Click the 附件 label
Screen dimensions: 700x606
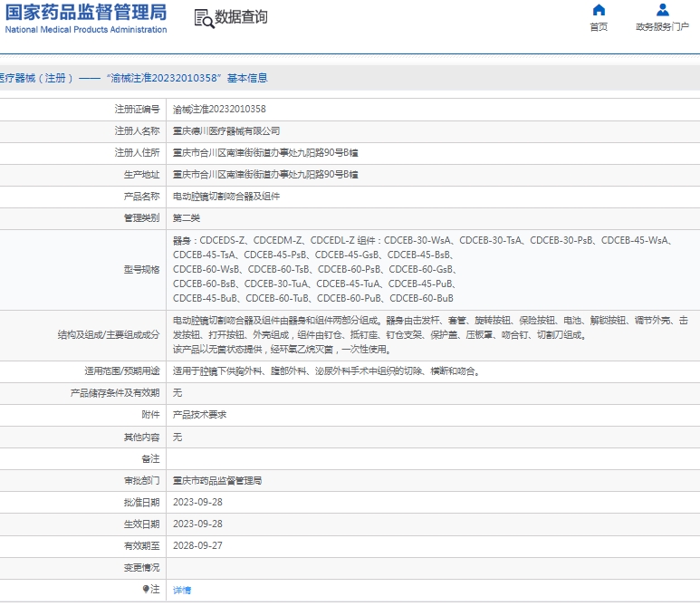pos(150,415)
